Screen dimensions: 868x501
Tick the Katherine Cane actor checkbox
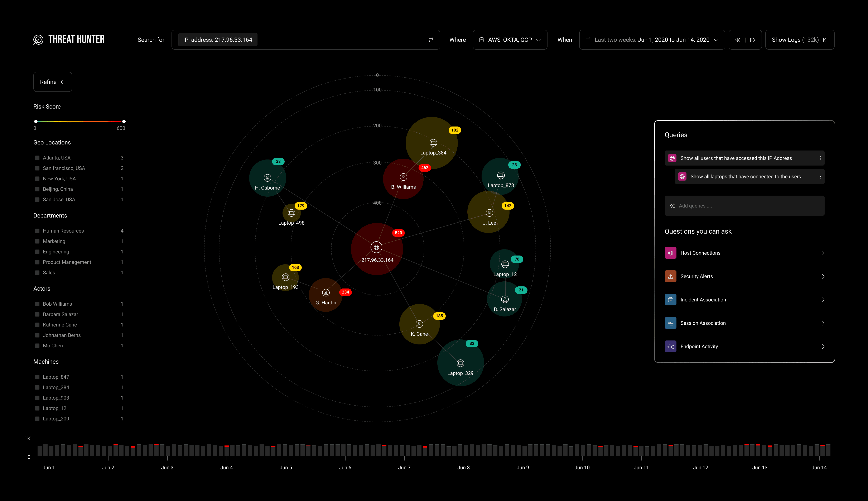pyautogui.click(x=37, y=325)
